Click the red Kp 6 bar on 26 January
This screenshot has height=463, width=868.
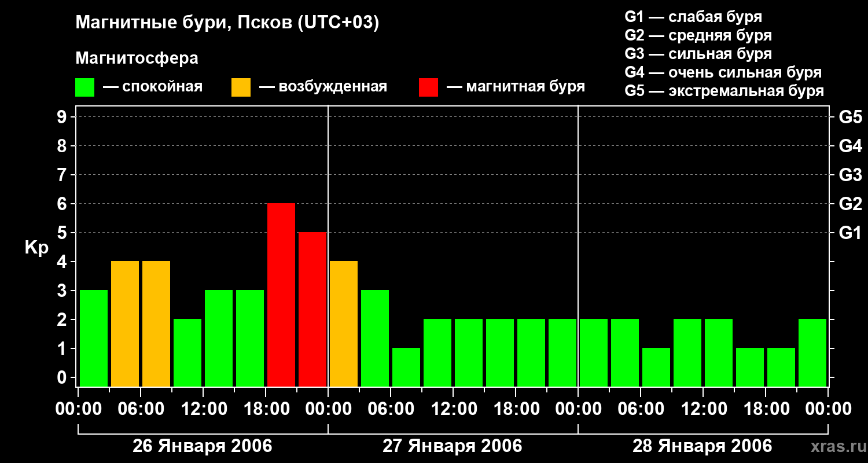[x=281, y=295]
